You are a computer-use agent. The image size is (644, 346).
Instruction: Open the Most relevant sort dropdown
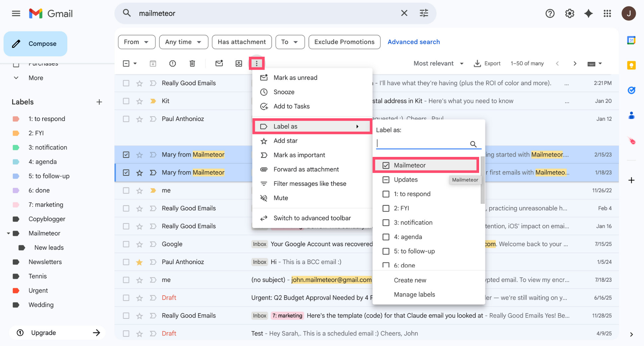[x=438, y=63]
